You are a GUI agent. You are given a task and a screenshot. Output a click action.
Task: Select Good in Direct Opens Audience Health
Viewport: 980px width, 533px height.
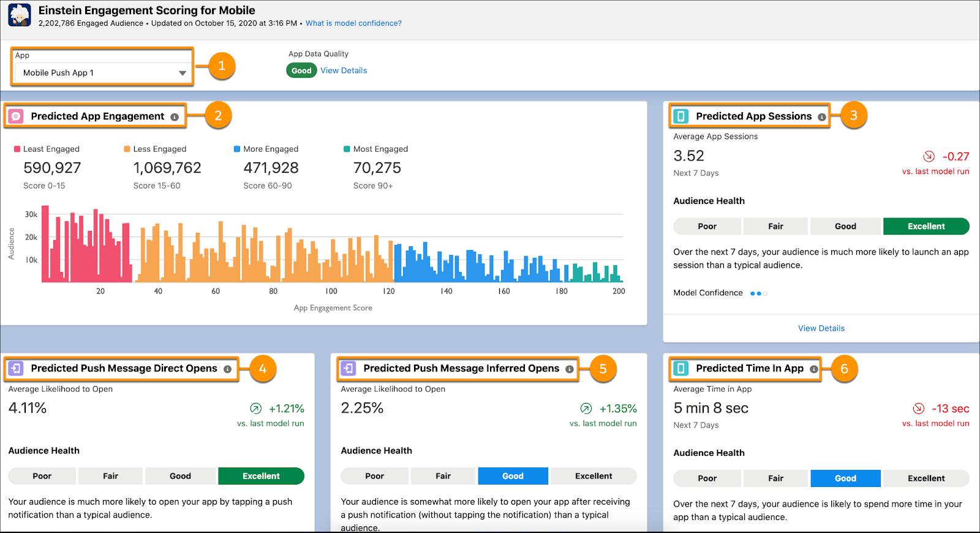180,476
